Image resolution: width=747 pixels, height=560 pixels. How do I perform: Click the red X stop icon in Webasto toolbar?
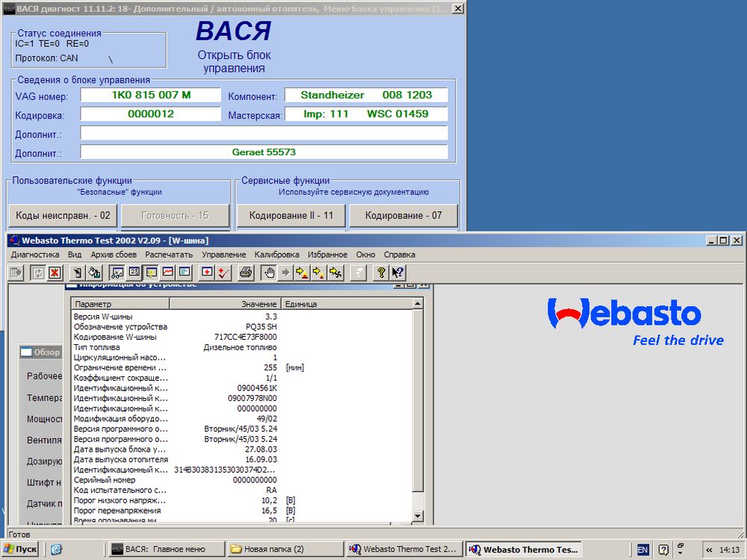(x=55, y=273)
